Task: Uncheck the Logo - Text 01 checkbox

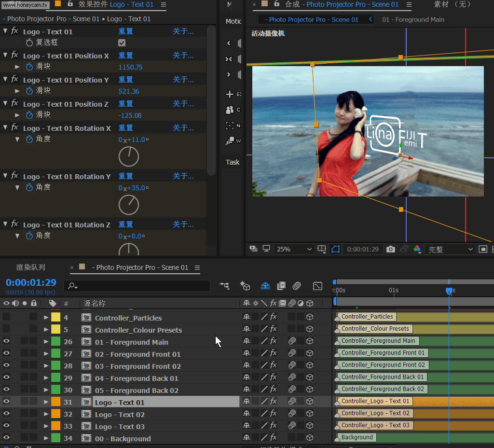Action: point(122,42)
